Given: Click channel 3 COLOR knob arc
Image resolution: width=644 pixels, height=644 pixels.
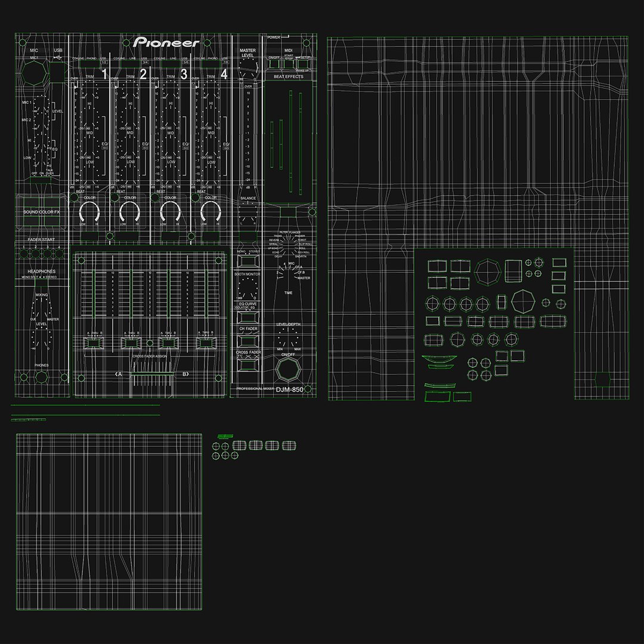Looking at the screenshot, I should click(170, 212).
